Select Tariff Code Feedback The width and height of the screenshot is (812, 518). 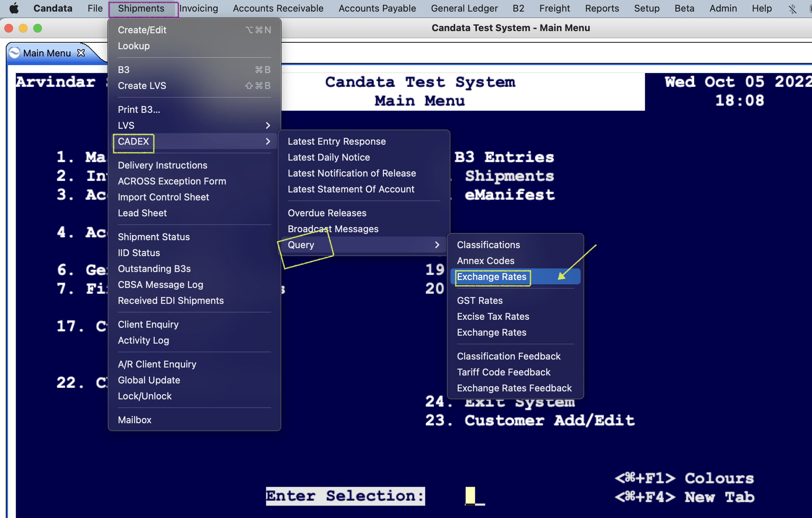tap(515, 372)
